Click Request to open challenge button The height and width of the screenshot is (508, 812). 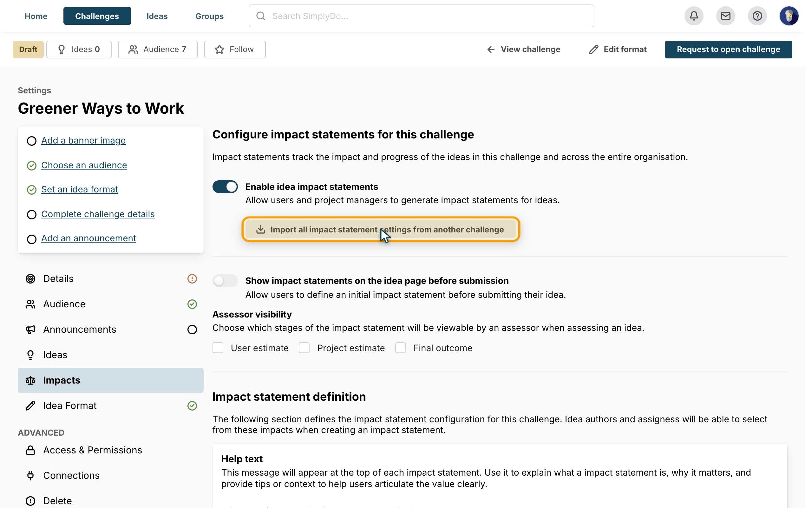728,50
